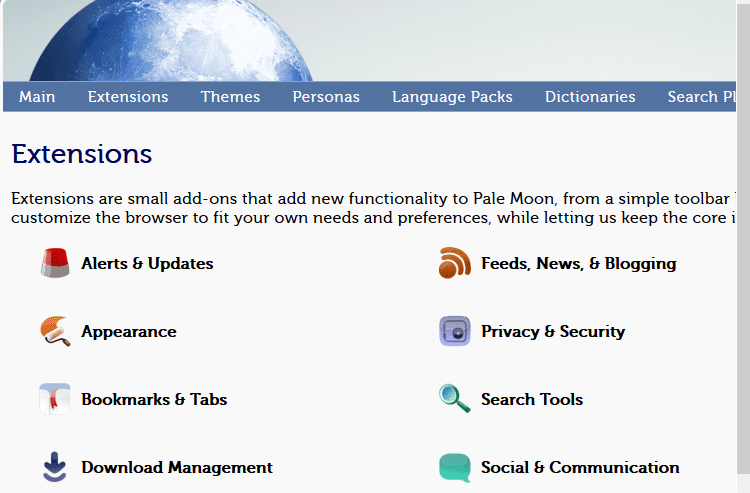Image resolution: width=750 pixels, height=493 pixels.
Task: Browse the Appearance extensions category
Action: point(129,331)
